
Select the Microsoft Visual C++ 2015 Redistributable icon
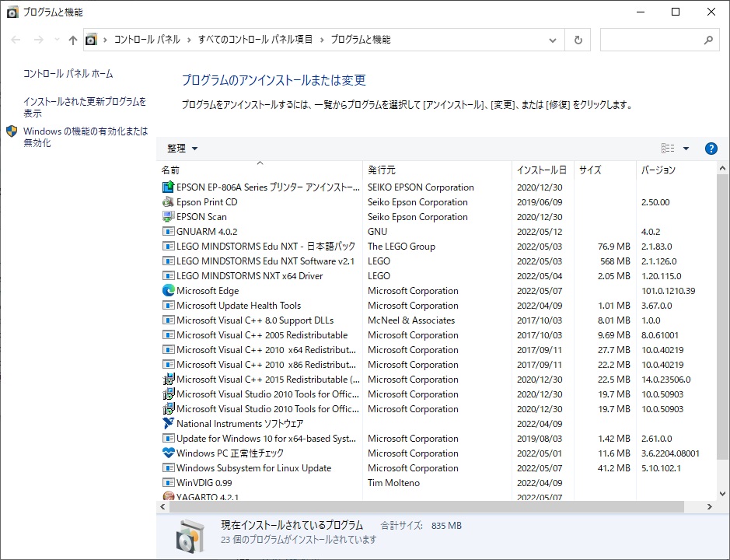168,380
